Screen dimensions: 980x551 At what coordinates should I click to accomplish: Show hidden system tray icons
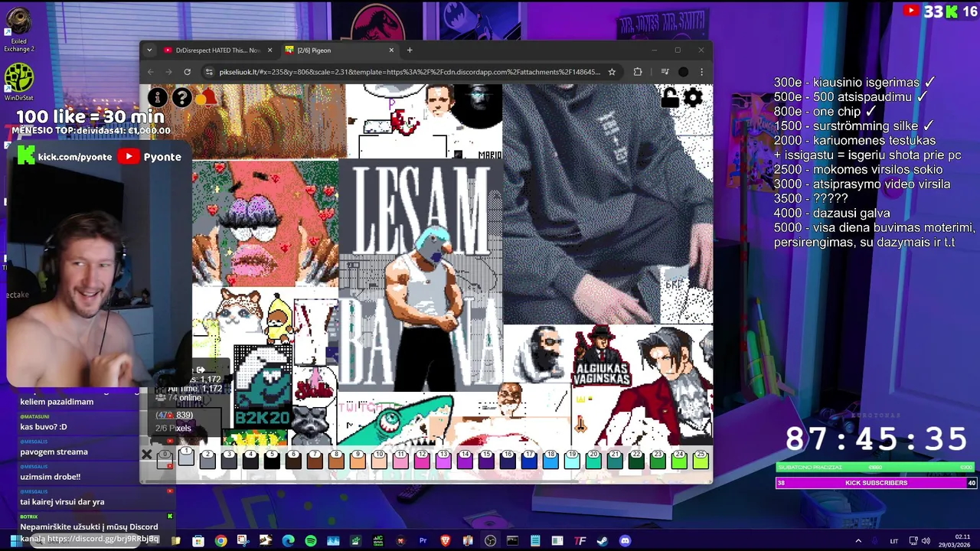(x=857, y=541)
